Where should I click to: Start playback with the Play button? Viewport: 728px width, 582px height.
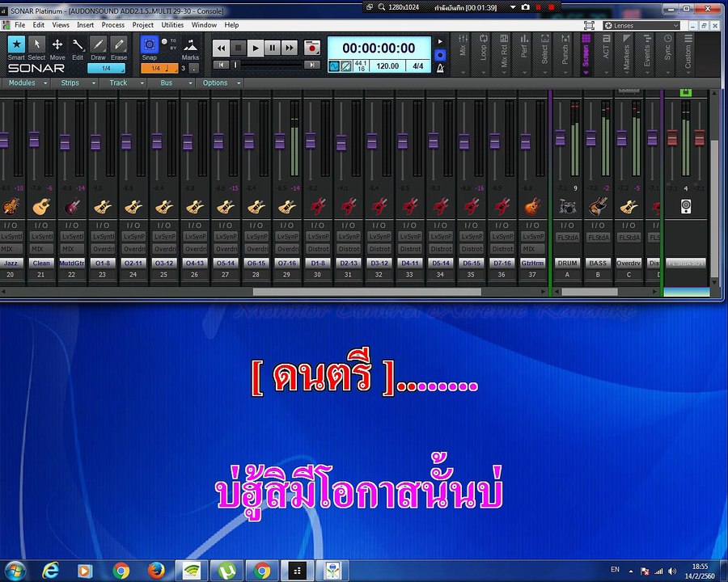(x=256, y=48)
